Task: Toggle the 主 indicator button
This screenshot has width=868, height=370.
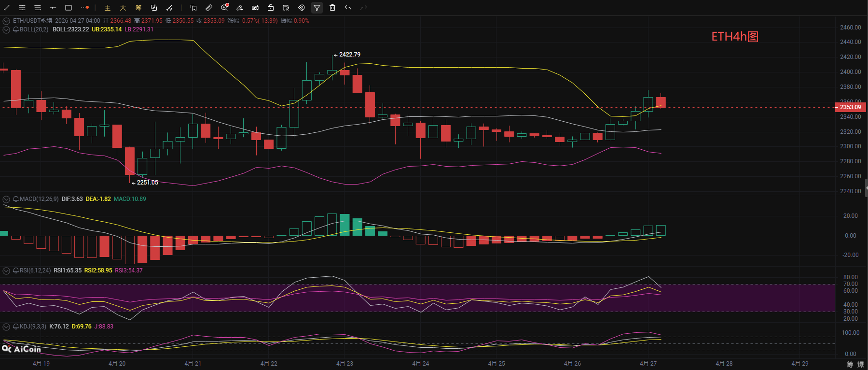Action: click(x=108, y=8)
